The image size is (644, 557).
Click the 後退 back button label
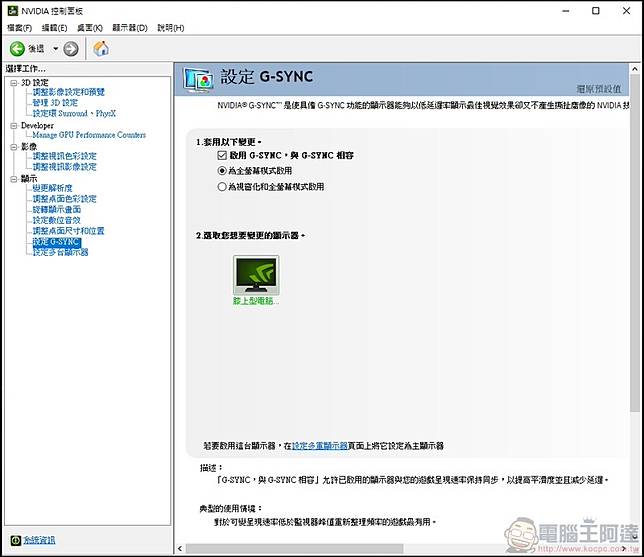(x=36, y=49)
